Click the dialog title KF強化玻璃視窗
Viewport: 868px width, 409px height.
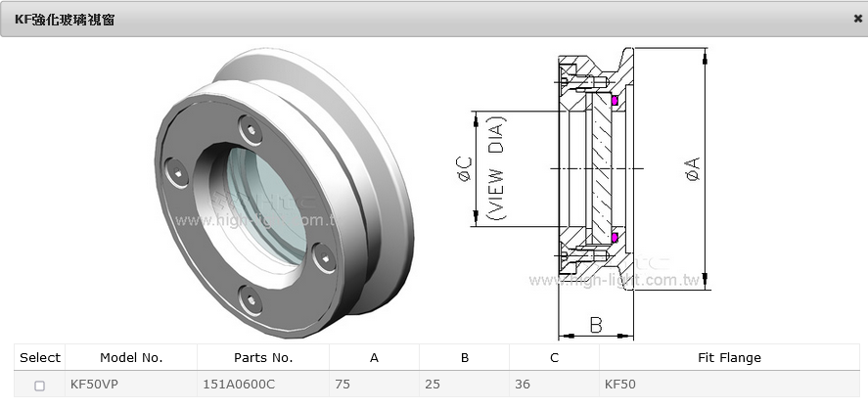click(65, 19)
